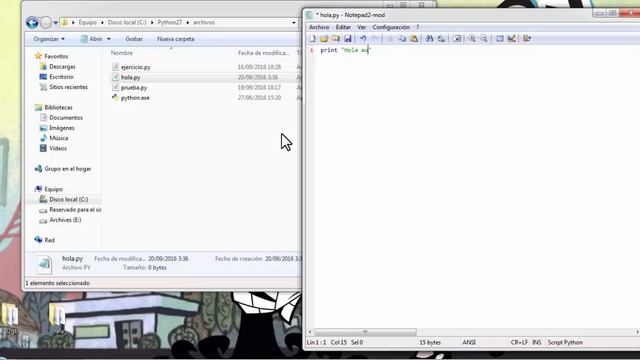Click the Replace icon in Notepad2 toolbar

[x=441, y=39]
